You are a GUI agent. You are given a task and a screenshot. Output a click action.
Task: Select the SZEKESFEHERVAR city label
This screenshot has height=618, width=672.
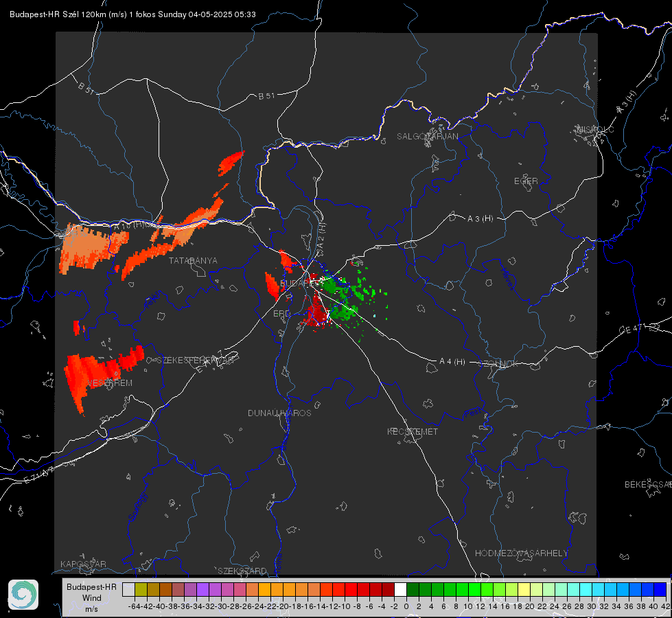click(x=195, y=360)
